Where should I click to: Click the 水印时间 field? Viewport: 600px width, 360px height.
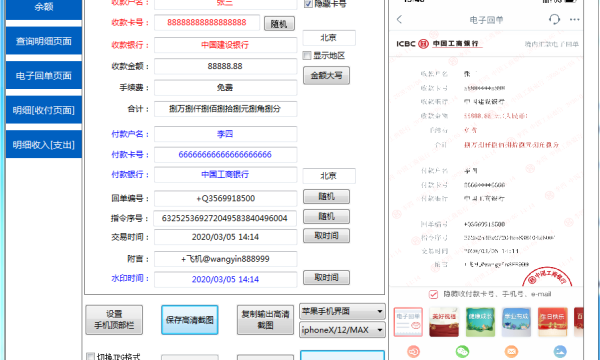pos(225,279)
